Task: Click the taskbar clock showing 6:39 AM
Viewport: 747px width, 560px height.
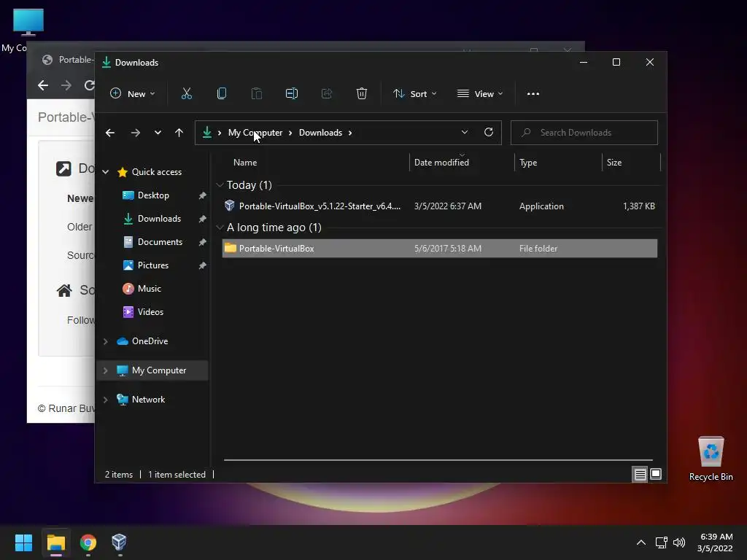Action: tap(715, 542)
